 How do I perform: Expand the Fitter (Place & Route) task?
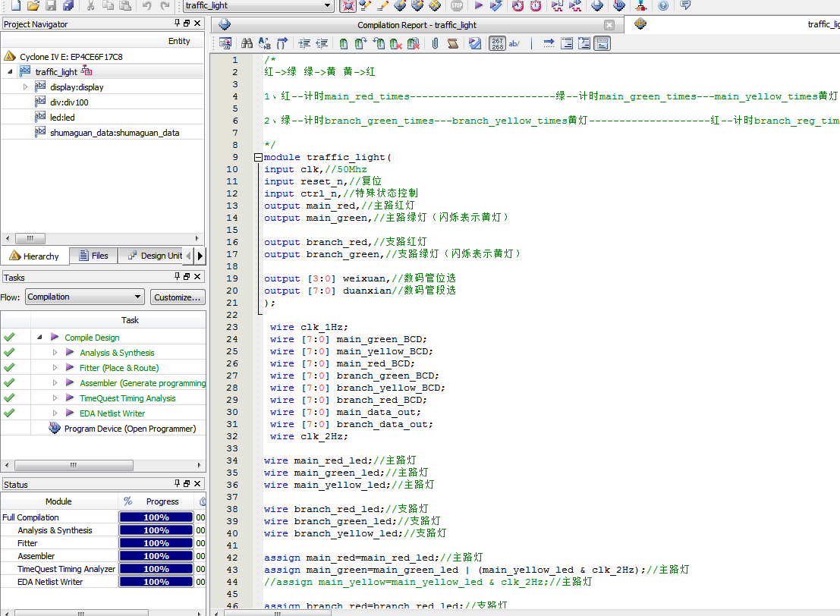click(x=55, y=368)
